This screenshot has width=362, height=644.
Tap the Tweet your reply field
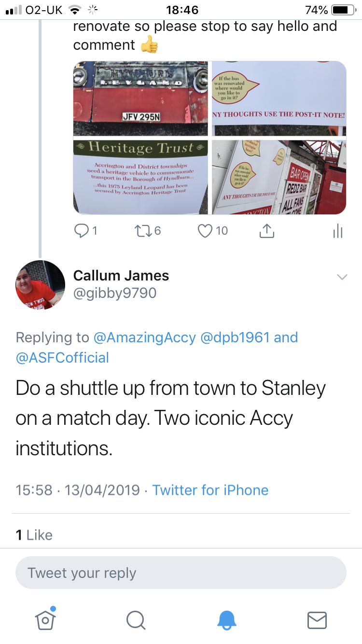pos(181,573)
